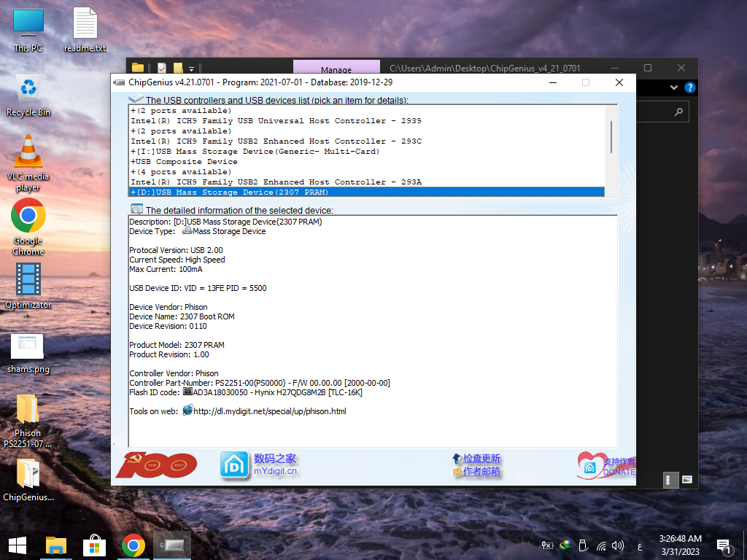
Task: Click the input language indicator in tray
Action: (x=640, y=546)
